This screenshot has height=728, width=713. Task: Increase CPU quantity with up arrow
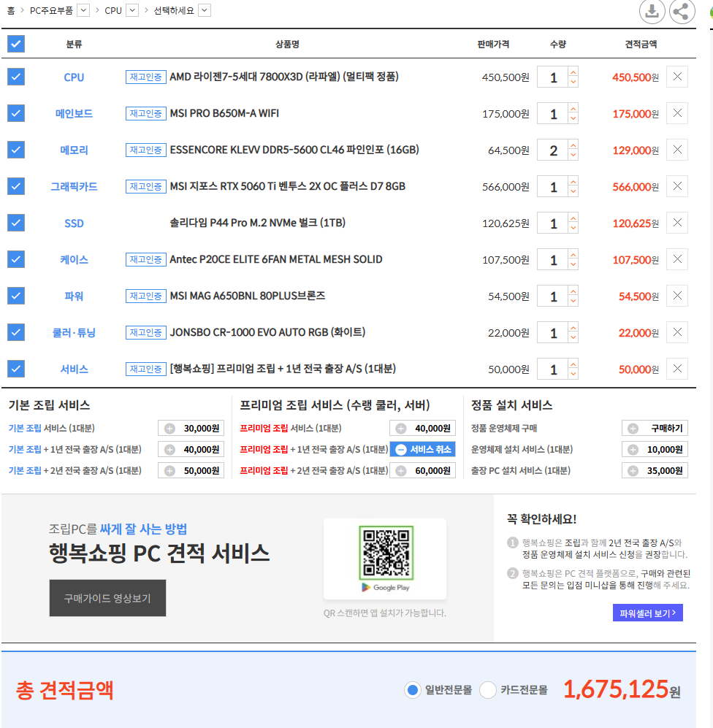pyautogui.click(x=573, y=72)
